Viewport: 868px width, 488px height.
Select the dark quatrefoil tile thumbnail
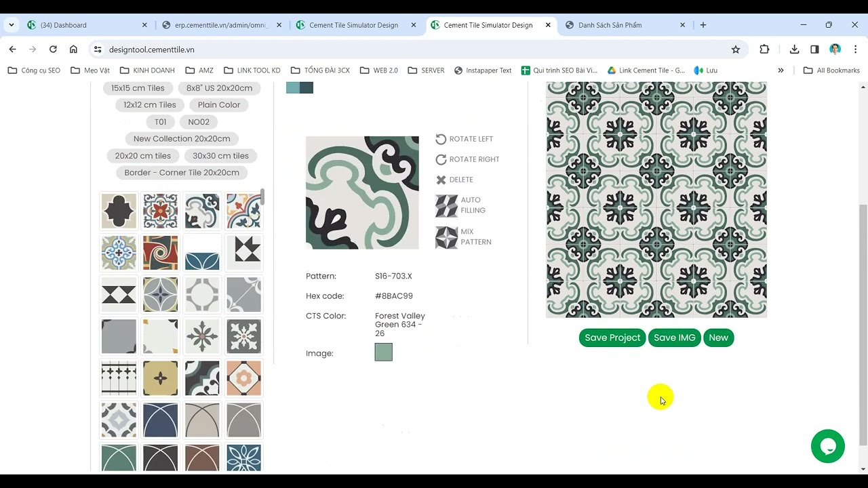[x=119, y=211]
